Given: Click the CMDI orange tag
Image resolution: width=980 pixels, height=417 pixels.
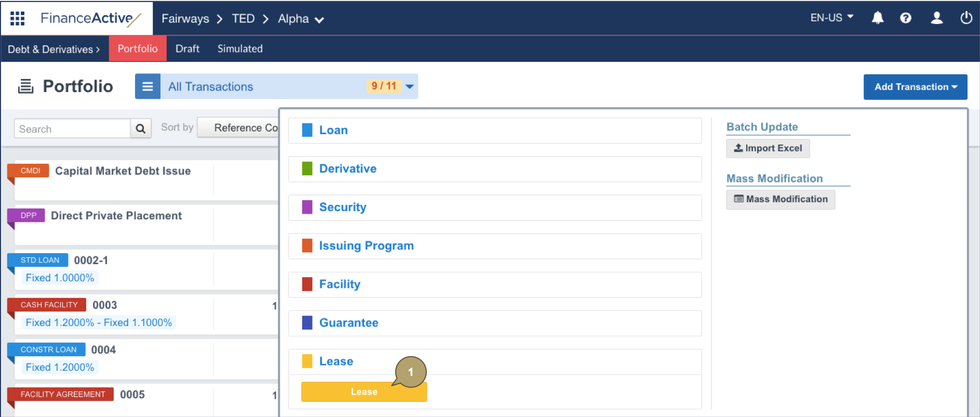Looking at the screenshot, I should point(29,171).
